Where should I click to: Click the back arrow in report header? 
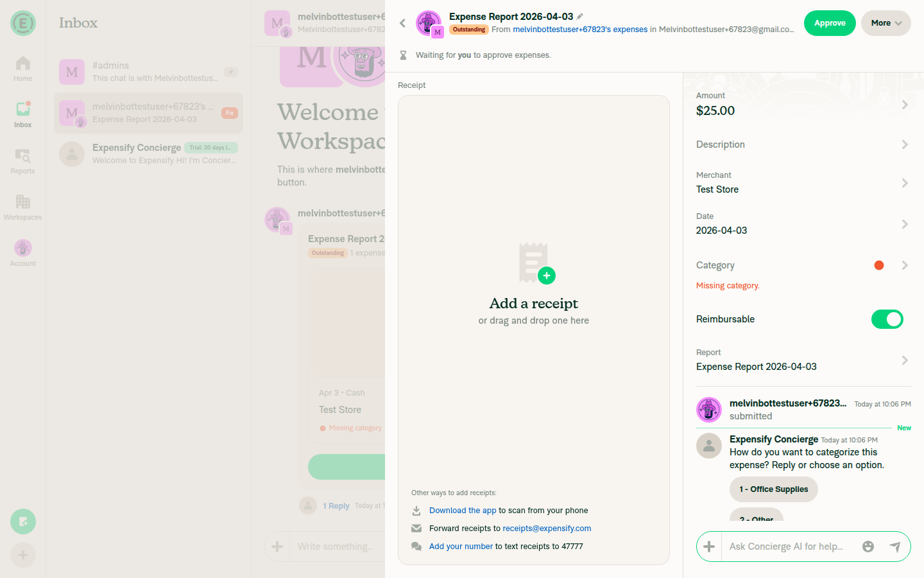point(402,23)
